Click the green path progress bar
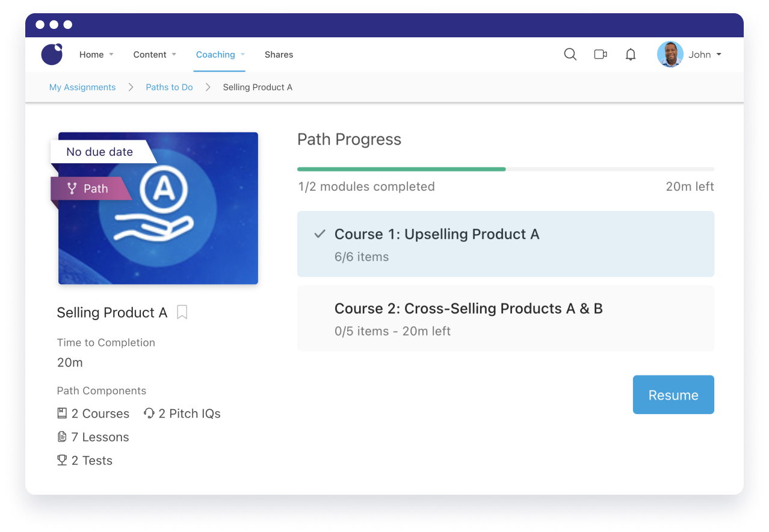Image resolution: width=769 pixels, height=532 pixels. point(401,169)
